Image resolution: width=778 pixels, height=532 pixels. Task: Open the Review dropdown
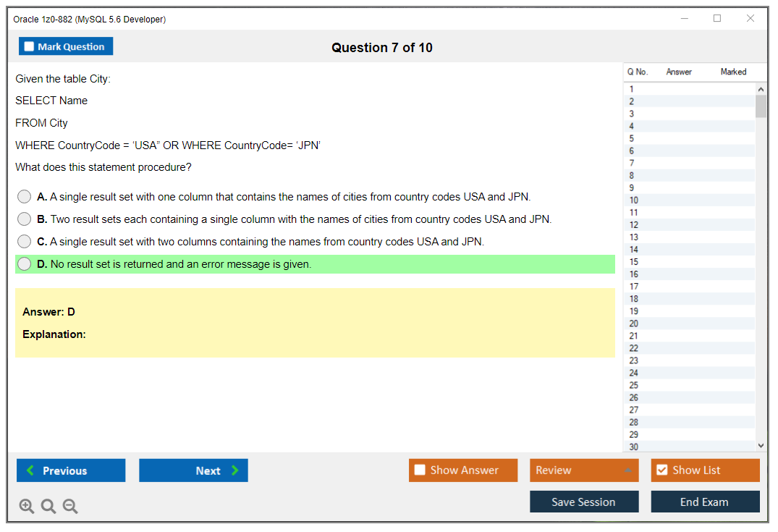click(x=583, y=470)
